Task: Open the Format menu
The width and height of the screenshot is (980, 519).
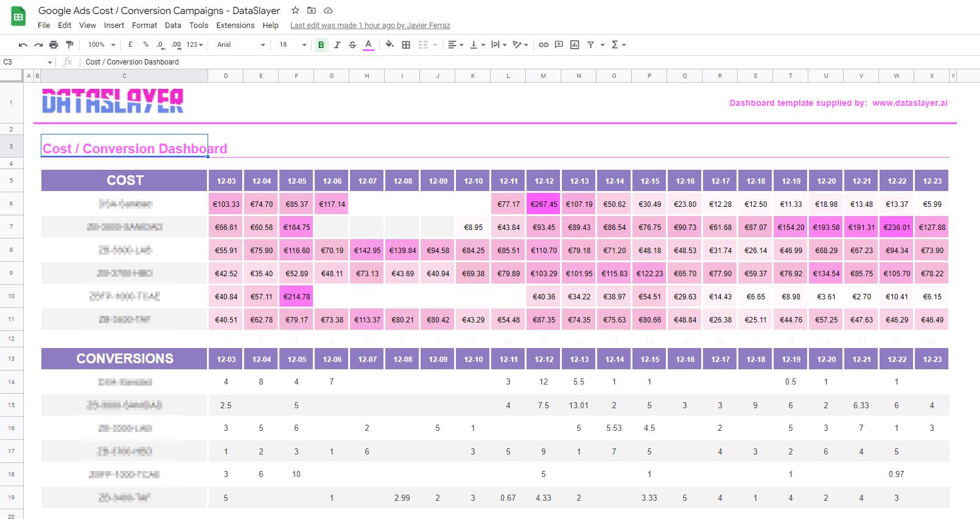Action: click(144, 26)
